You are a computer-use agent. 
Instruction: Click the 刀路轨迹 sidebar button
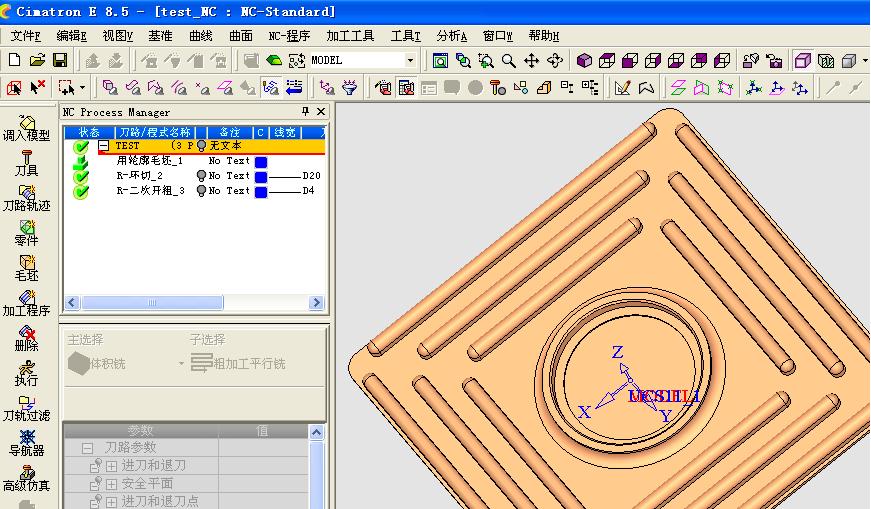click(26, 199)
